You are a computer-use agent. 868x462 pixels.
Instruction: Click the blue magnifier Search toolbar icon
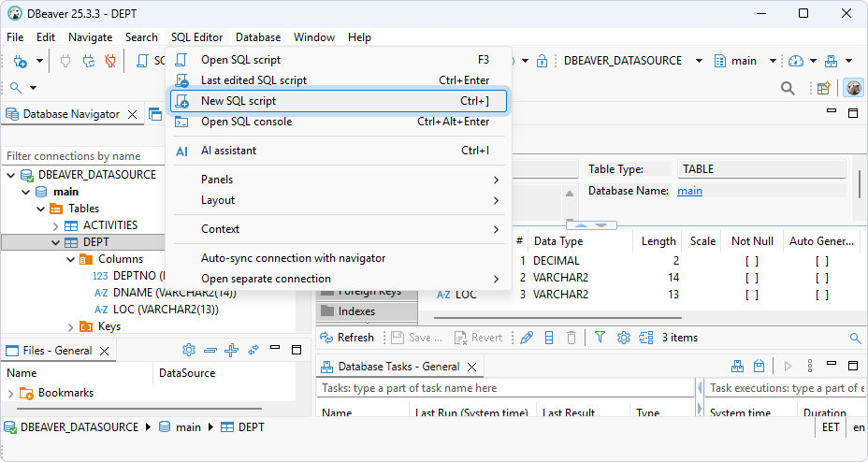pyautogui.click(x=16, y=87)
